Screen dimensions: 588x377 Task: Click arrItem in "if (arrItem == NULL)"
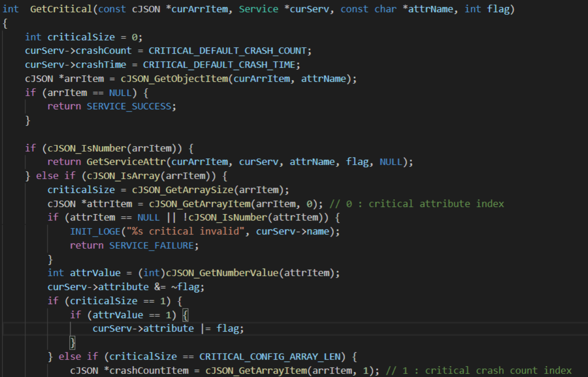pyautogui.click(x=67, y=93)
